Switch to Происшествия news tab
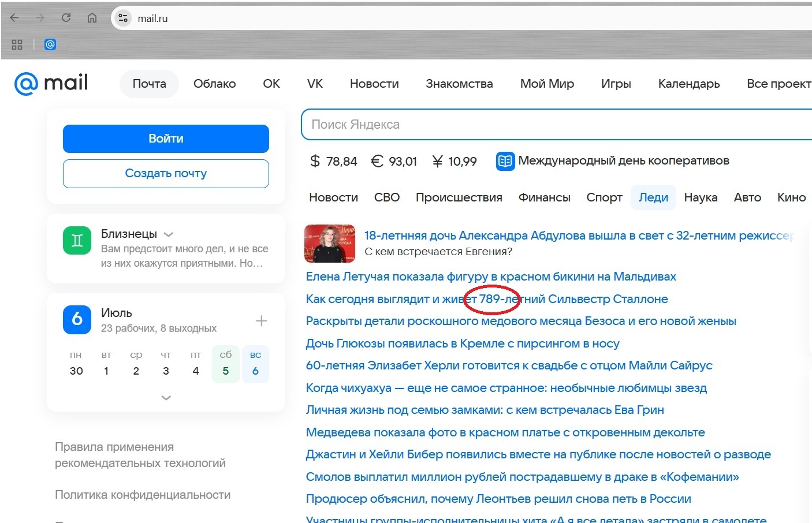 click(459, 197)
